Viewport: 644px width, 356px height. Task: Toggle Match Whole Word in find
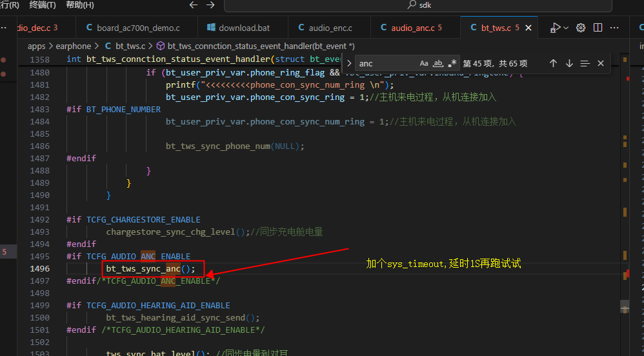tap(438, 64)
